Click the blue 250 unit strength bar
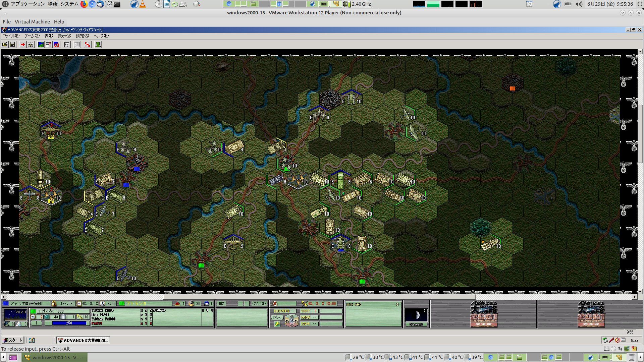Image resolution: width=644 pixels, height=362 pixels. click(x=69, y=323)
